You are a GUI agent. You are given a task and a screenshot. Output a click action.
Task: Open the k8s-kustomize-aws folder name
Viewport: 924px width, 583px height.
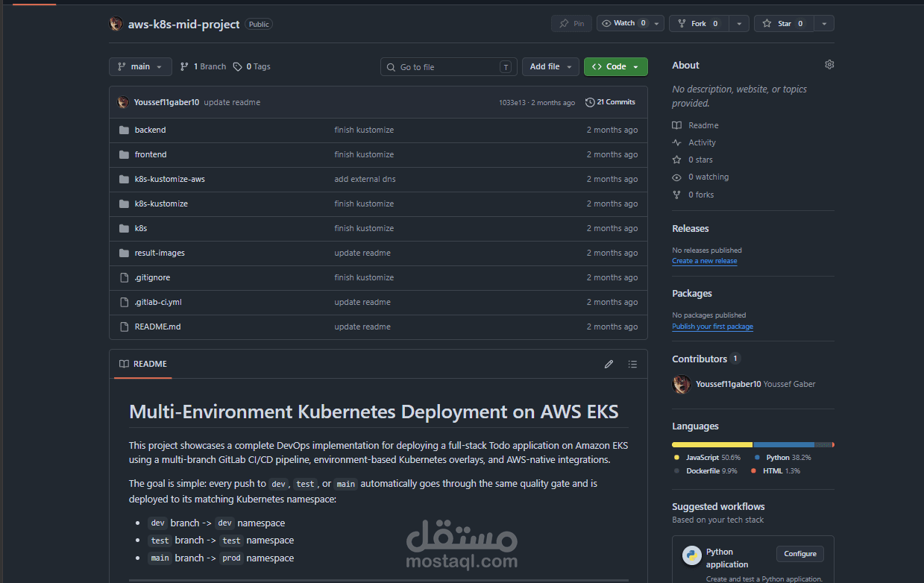pos(169,179)
